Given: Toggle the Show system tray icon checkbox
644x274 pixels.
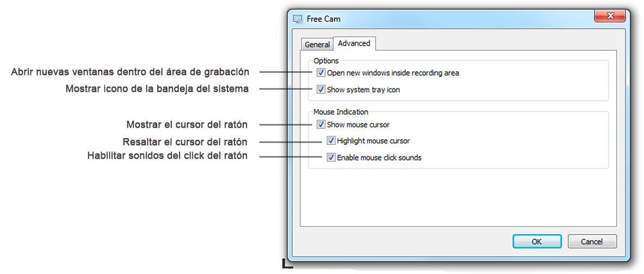Looking at the screenshot, I should [321, 90].
